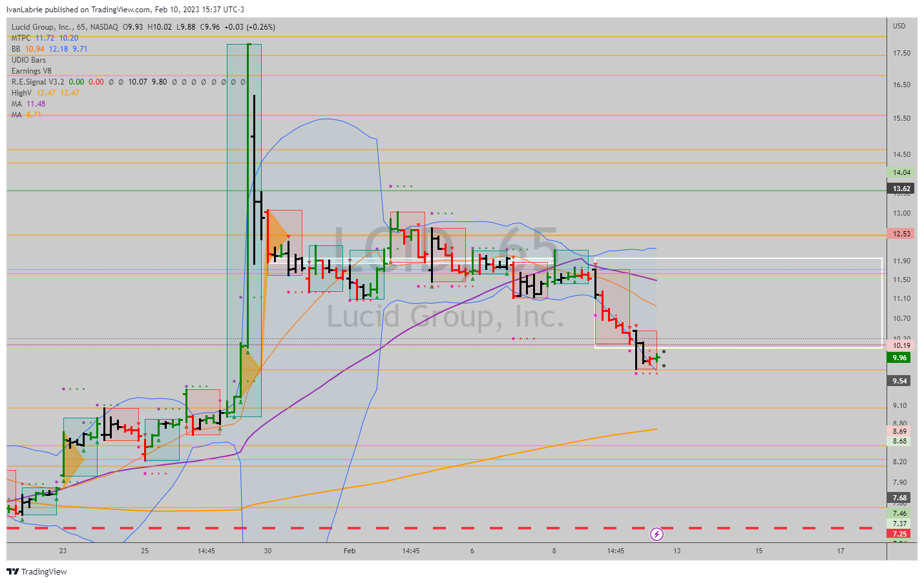This screenshot has height=583, width=924.
Task: Click the Feb label on time axis
Action: pyautogui.click(x=350, y=551)
